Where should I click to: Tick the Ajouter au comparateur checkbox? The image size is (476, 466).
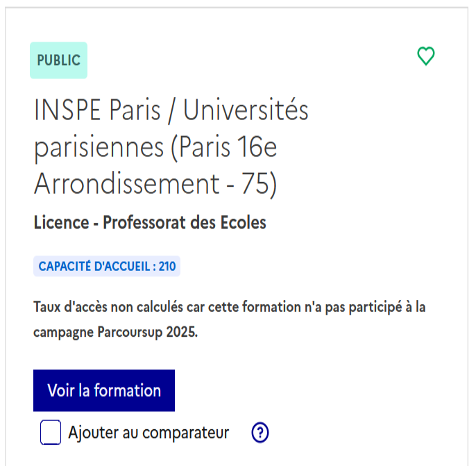(x=51, y=433)
